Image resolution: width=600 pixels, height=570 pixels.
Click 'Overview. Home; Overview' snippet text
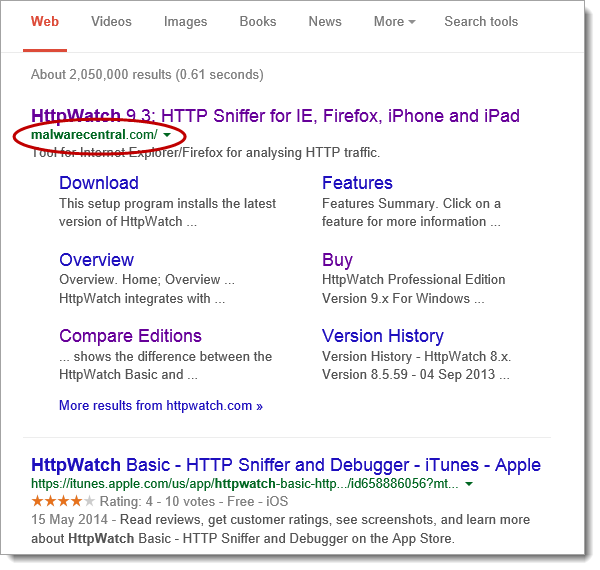(x=140, y=280)
